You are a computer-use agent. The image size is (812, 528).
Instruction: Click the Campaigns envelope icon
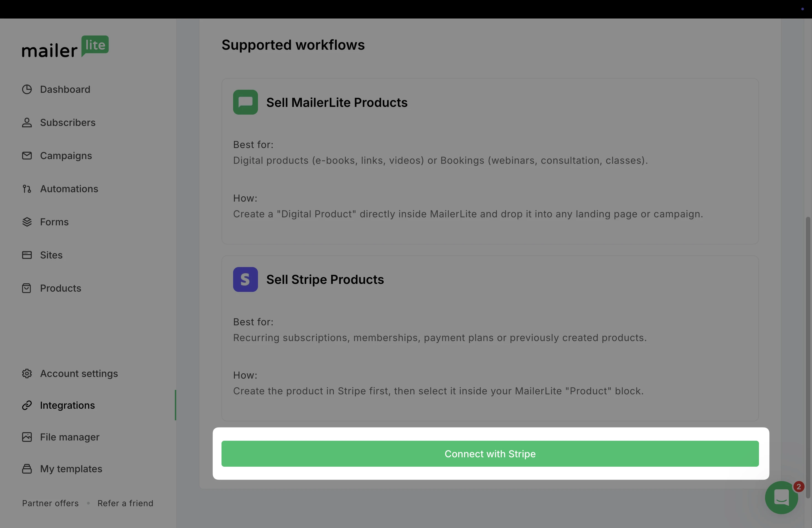click(27, 155)
